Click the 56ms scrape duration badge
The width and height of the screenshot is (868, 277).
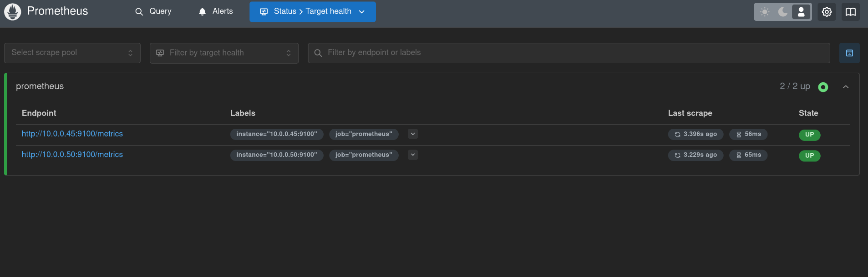(x=748, y=134)
